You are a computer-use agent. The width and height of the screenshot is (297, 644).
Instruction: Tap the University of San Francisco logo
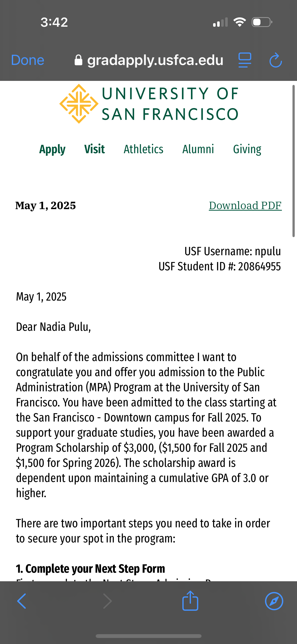click(149, 104)
